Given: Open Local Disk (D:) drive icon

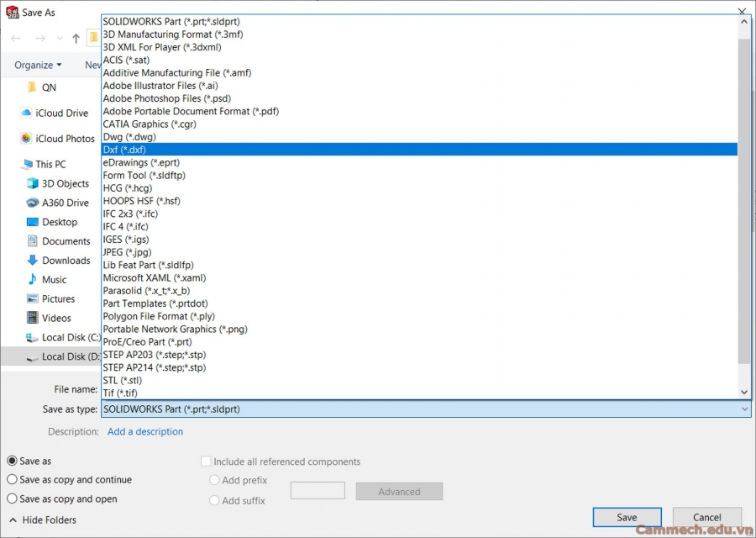Looking at the screenshot, I should [x=32, y=357].
